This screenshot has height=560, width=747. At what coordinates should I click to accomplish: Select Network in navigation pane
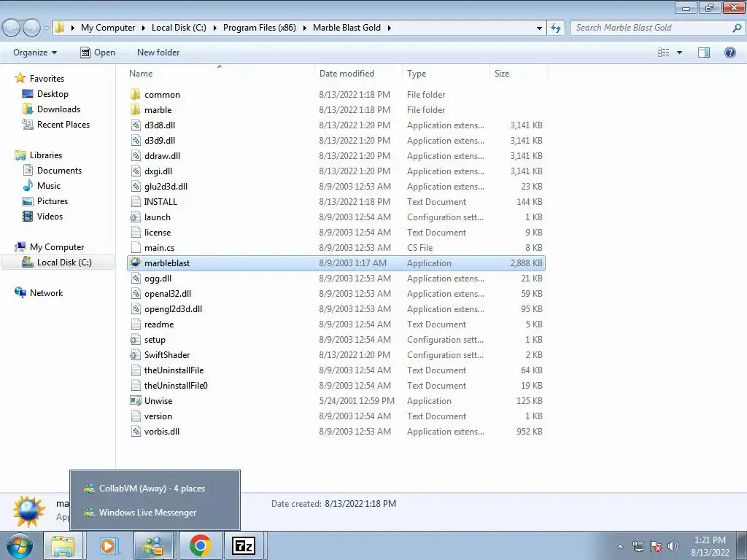pyautogui.click(x=46, y=293)
